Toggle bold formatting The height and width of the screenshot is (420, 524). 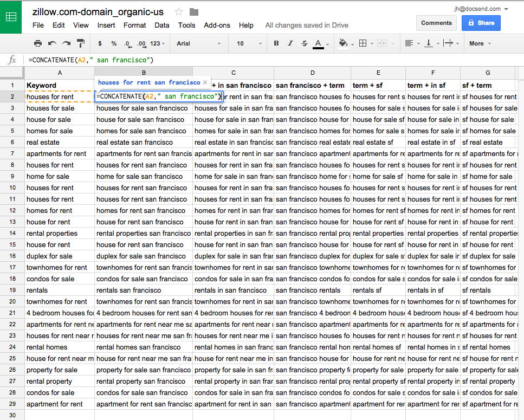276,43
